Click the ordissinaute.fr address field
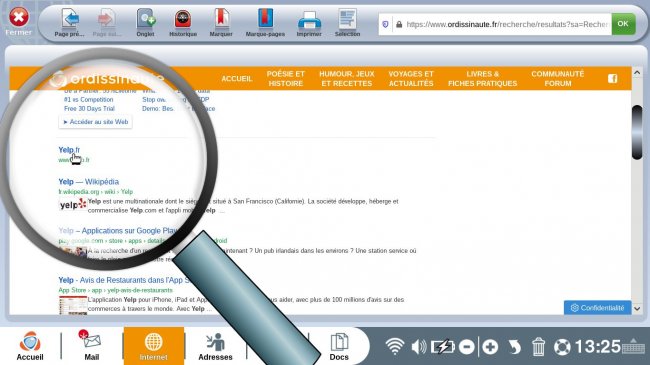The image size is (650, 365). (x=507, y=24)
